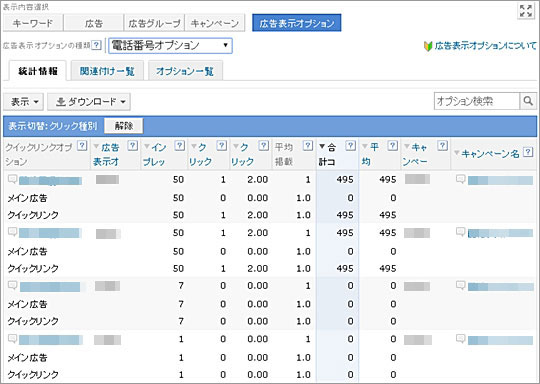The height and width of the screenshot is (384, 540).
Task: Open 電話番号オプション dropdown
Action: [x=170, y=45]
